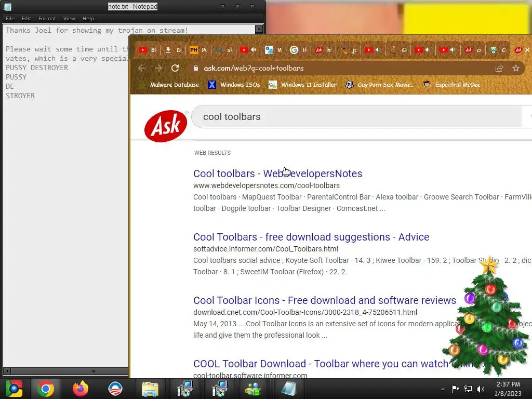Click 'Thanks Joel for showing' line in Notepad
The height and width of the screenshot is (399, 532).
click(97, 30)
